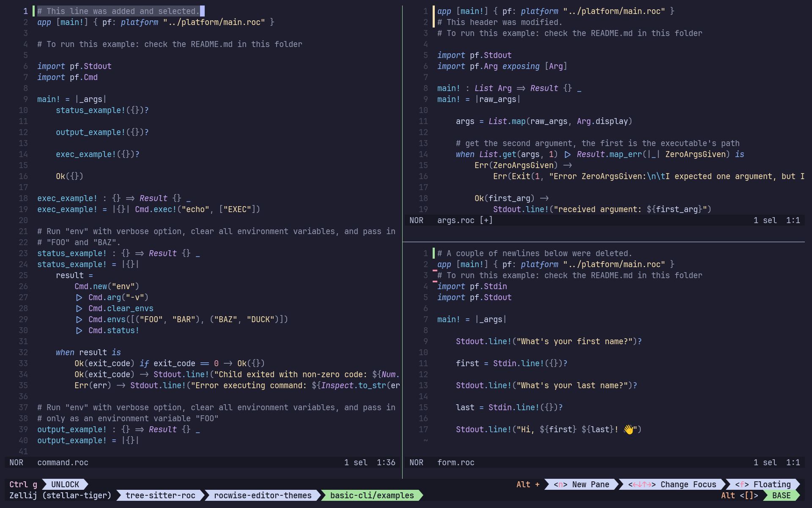The image size is (812, 508).
Task: Click the red deletion mark below form.roc line 2
Action: 435,270
